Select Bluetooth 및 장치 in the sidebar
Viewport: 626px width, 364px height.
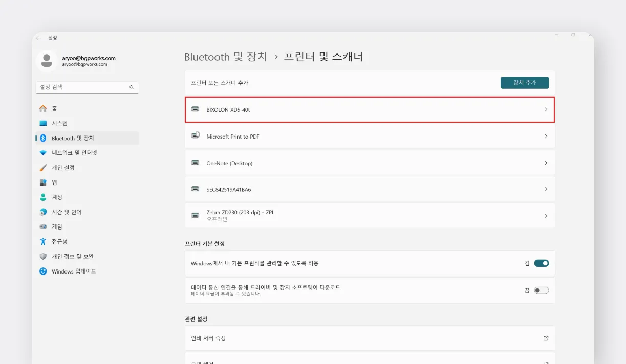click(x=64, y=138)
